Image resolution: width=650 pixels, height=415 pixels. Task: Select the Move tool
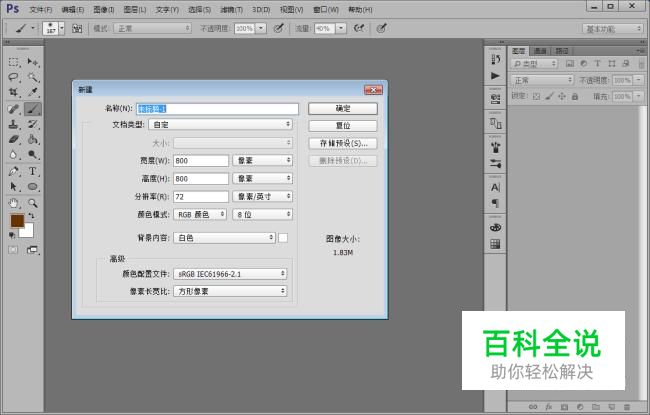point(32,62)
